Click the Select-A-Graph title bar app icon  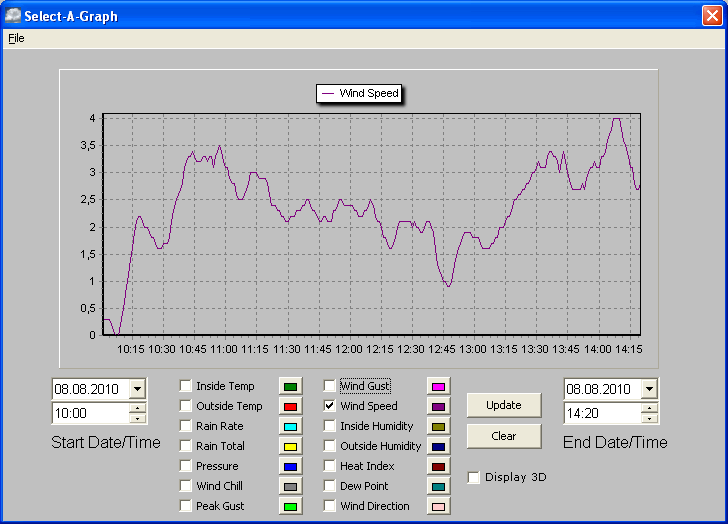click(x=13, y=15)
